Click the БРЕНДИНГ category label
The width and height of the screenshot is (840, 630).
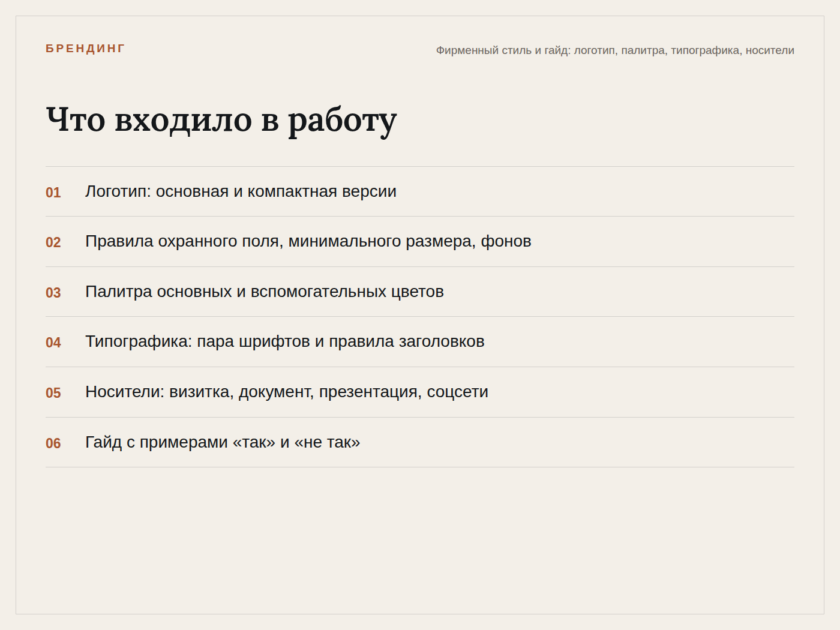(85, 49)
